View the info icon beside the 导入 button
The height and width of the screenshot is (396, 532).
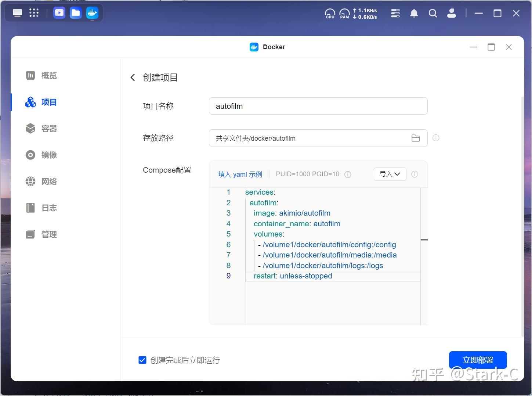tap(415, 174)
